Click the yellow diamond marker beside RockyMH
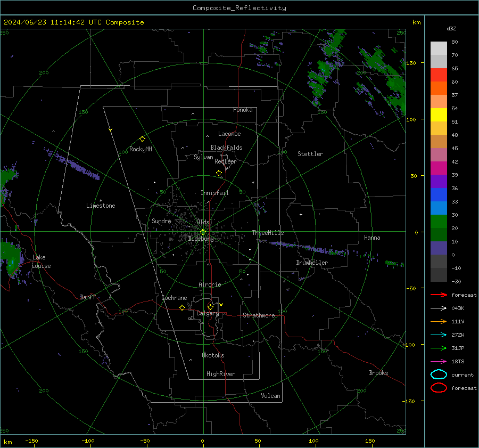 (142, 139)
